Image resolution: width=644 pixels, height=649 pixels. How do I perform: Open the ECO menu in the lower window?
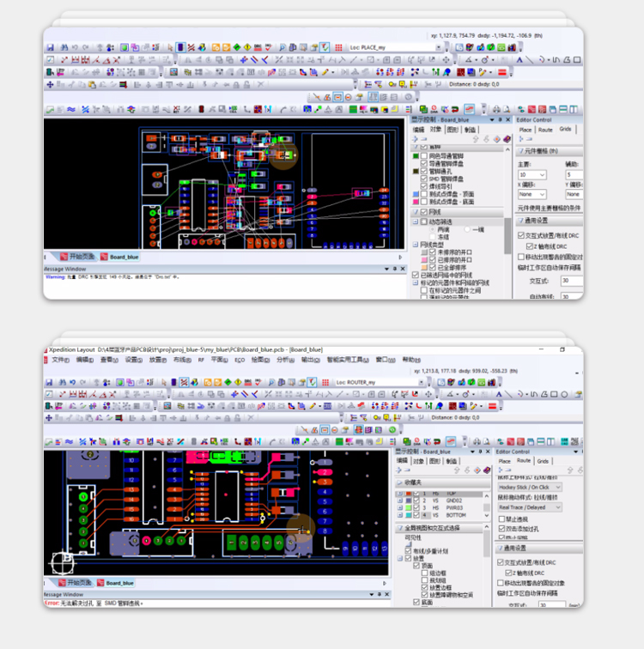point(240,360)
